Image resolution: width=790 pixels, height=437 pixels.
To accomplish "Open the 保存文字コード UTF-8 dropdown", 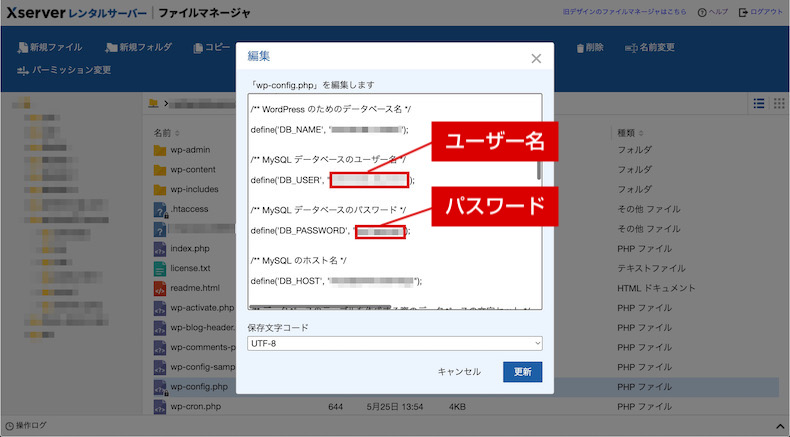I will click(394, 343).
